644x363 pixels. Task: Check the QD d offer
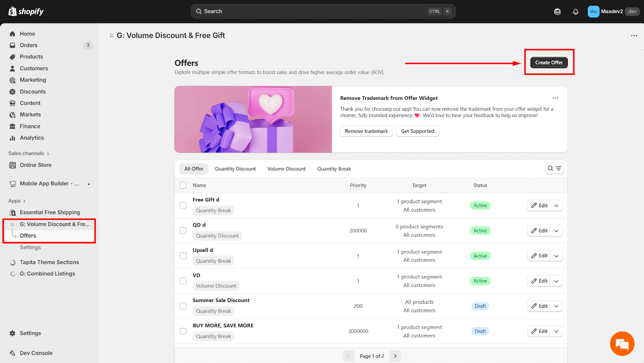pos(183,231)
